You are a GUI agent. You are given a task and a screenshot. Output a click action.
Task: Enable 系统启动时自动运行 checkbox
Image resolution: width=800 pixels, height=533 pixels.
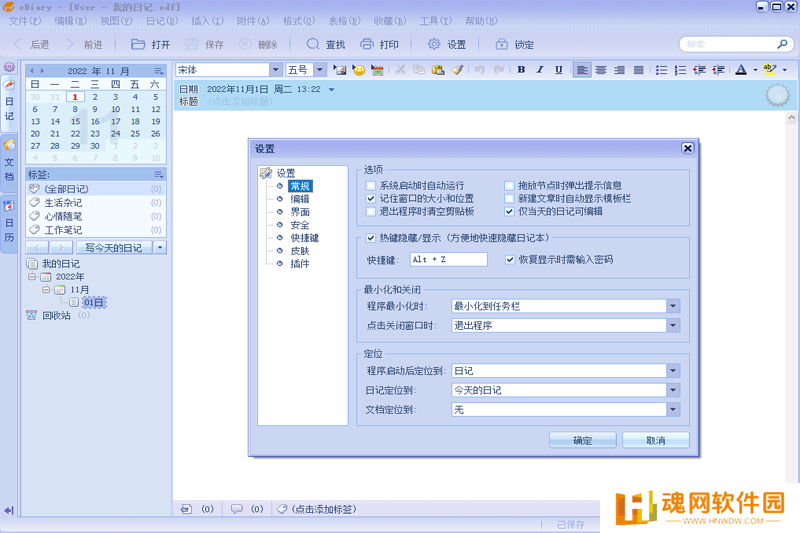(371, 186)
